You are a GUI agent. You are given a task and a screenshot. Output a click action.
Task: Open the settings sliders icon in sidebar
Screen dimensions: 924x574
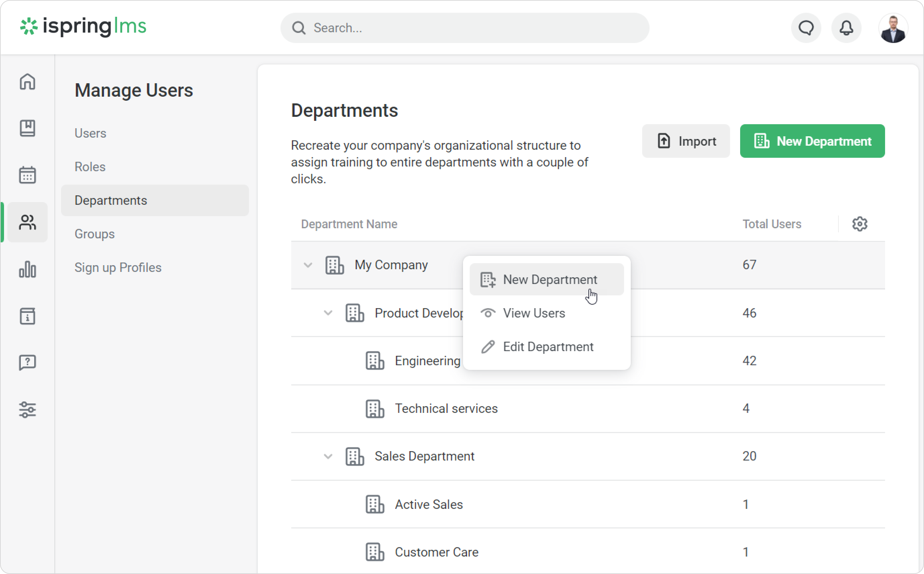click(27, 410)
